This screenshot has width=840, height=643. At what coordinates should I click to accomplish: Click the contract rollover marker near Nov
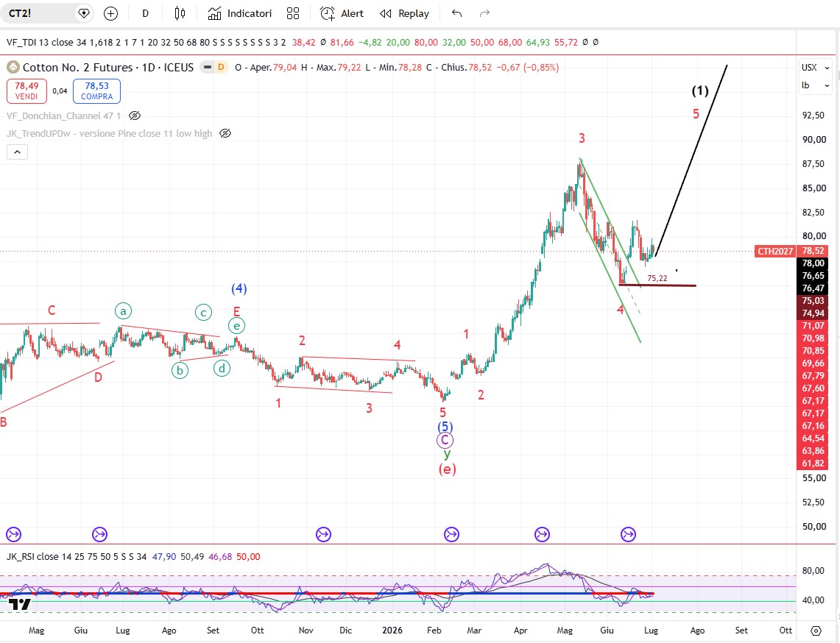point(324,534)
